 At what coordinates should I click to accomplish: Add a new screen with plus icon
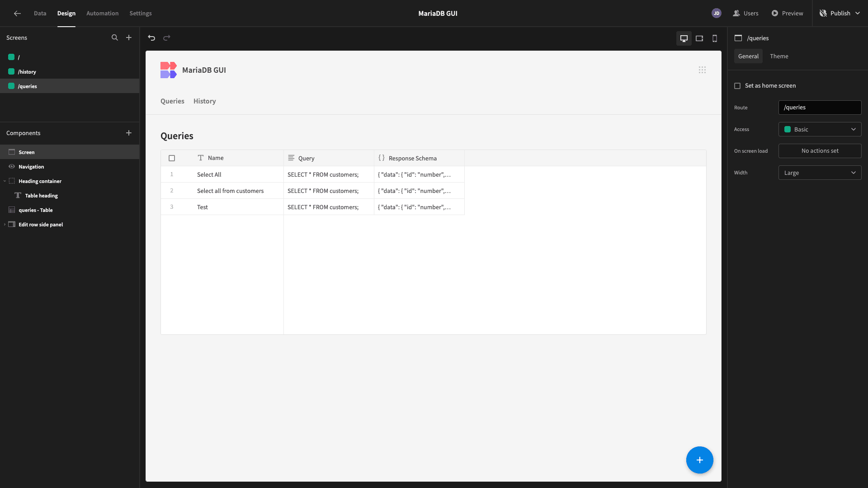click(x=129, y=38)
